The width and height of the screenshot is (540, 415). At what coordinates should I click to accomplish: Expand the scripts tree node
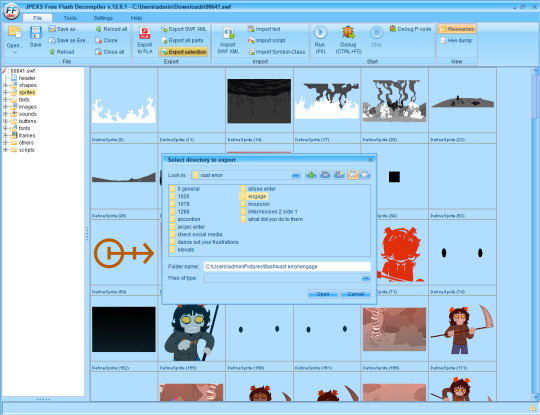tap(5, 150)
